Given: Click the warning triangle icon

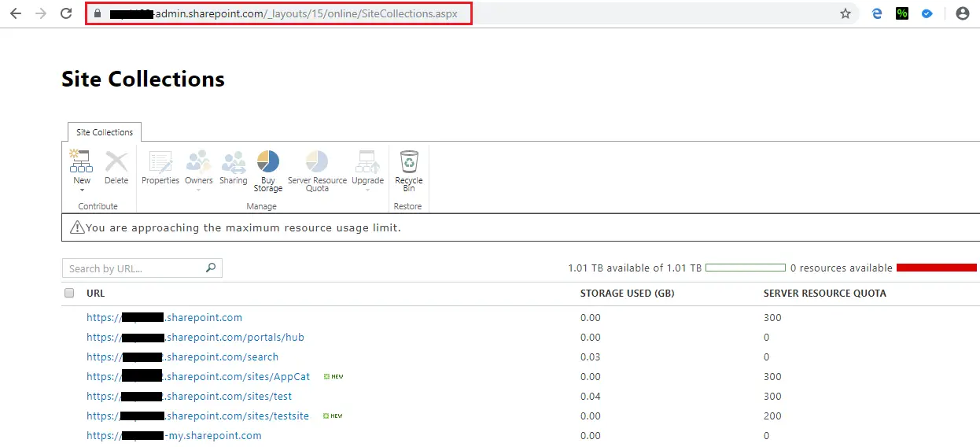Looking at the screenshot, I should [77, 227].
